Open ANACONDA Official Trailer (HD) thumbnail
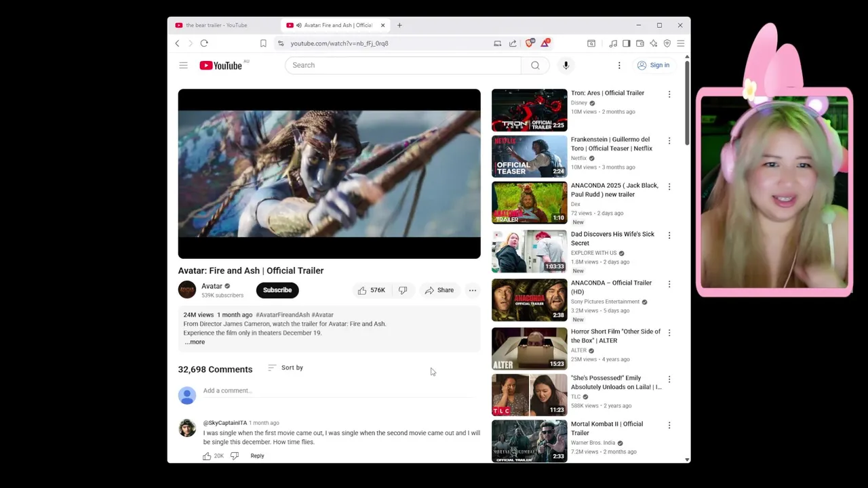 click(x=530, y=300)
